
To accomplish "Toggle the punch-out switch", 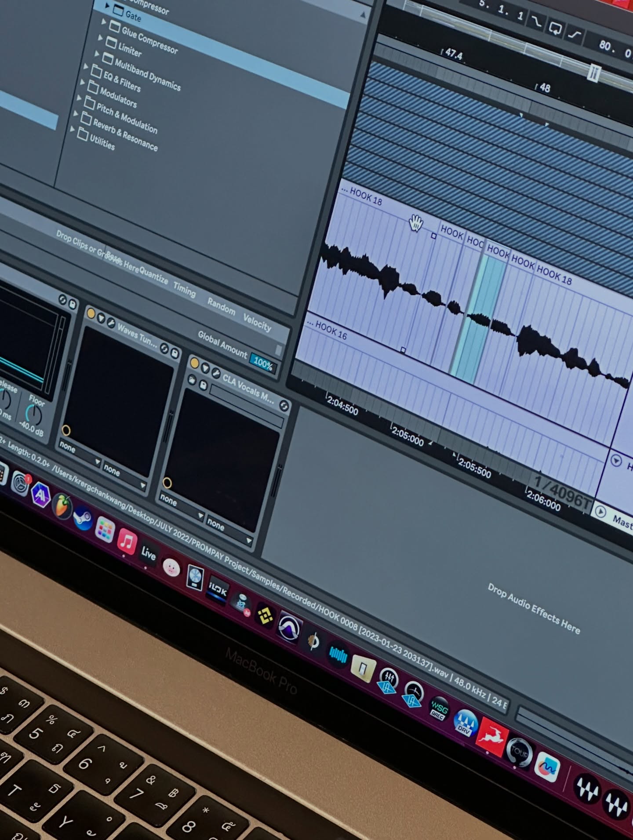I will coord(575,35).
